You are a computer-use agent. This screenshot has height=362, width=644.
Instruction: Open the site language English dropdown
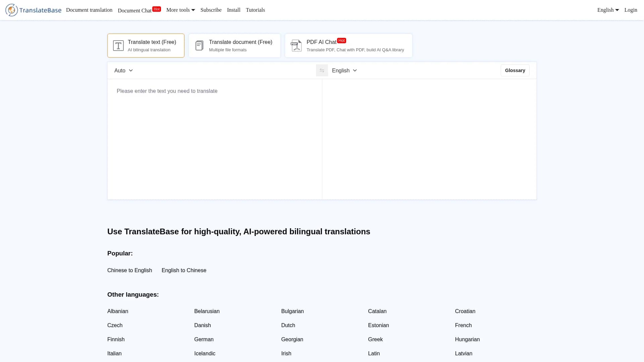[x=608, y=10]
